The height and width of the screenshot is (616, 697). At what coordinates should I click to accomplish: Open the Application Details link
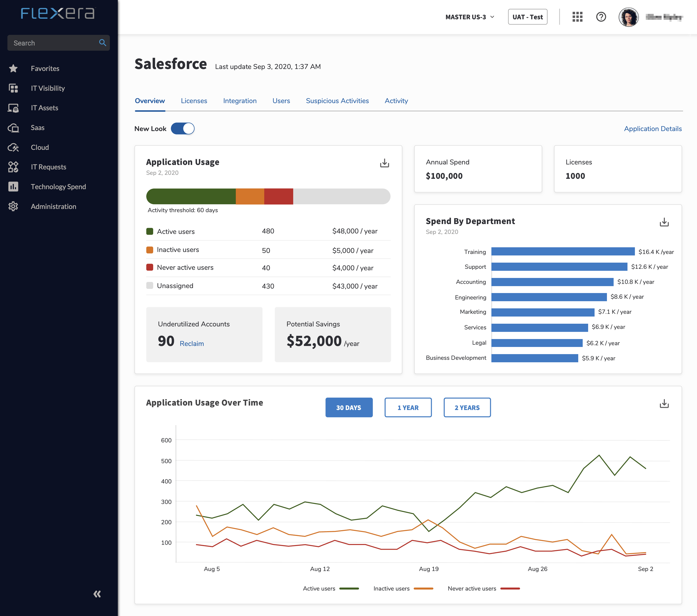pyautogui.click(x=653, y=129)
